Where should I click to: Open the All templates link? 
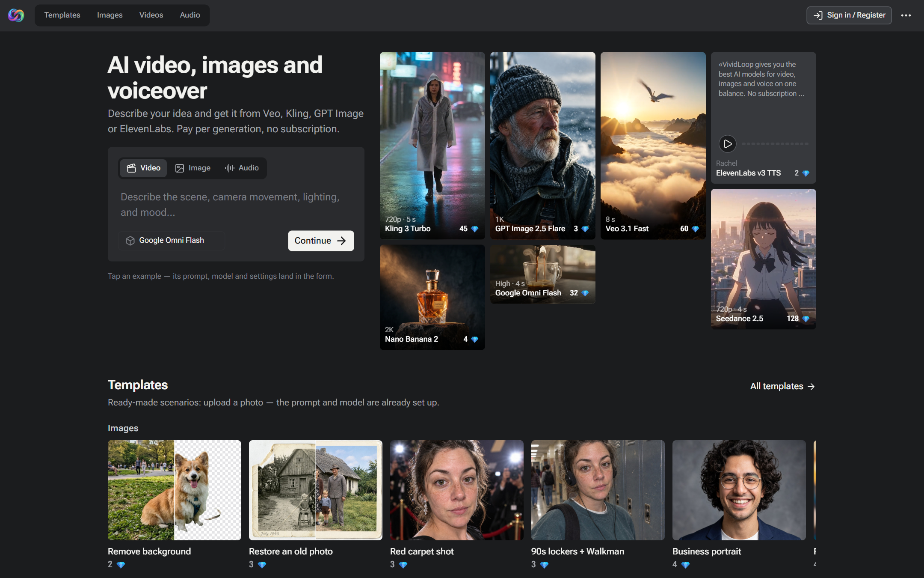click(782, 386)
